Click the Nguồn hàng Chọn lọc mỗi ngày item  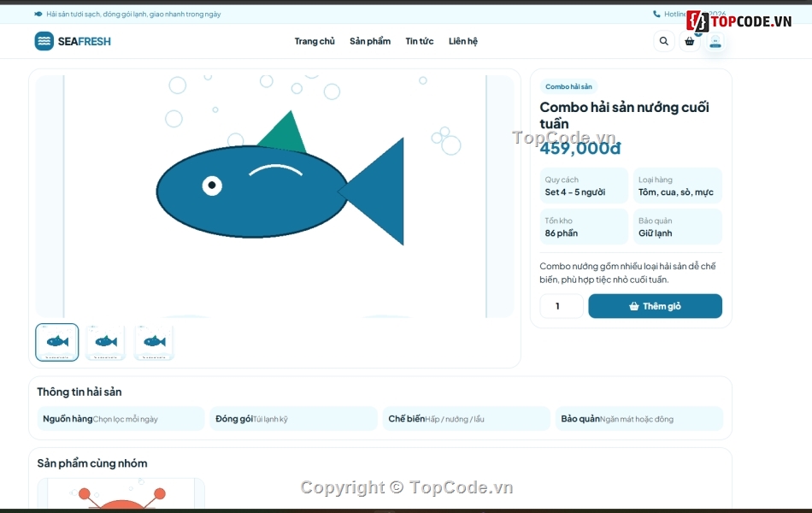121,419
